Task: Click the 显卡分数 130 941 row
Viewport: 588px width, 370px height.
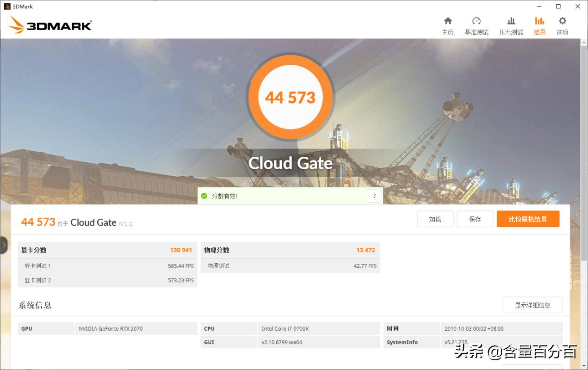Action: [107, 250]
